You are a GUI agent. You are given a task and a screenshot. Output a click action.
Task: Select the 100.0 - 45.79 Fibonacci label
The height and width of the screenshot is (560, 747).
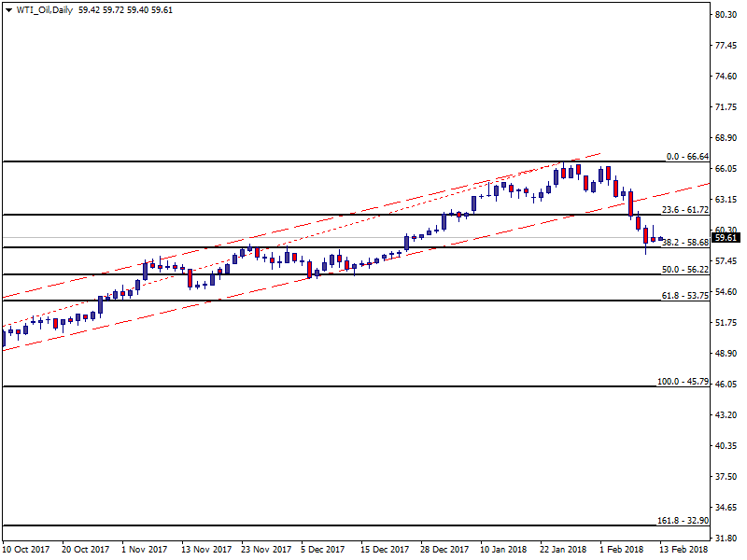click(x=684, y=381)
